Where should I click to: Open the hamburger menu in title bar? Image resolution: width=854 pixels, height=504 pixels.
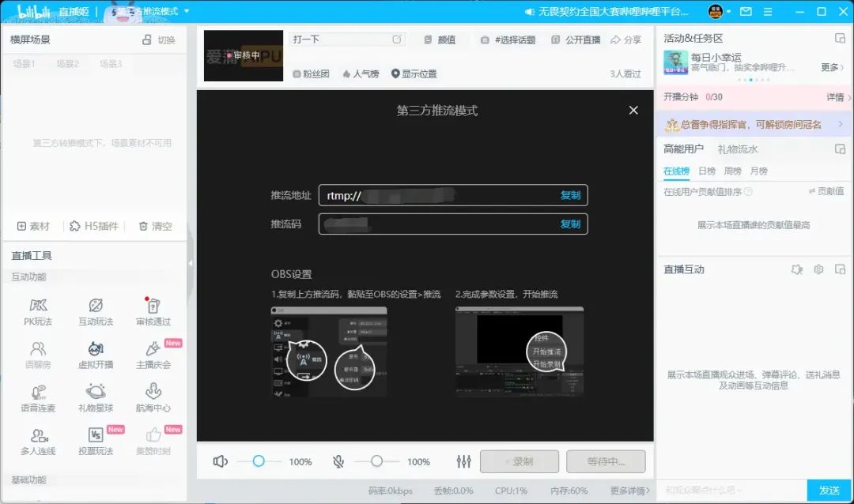[x=767, y=12]
